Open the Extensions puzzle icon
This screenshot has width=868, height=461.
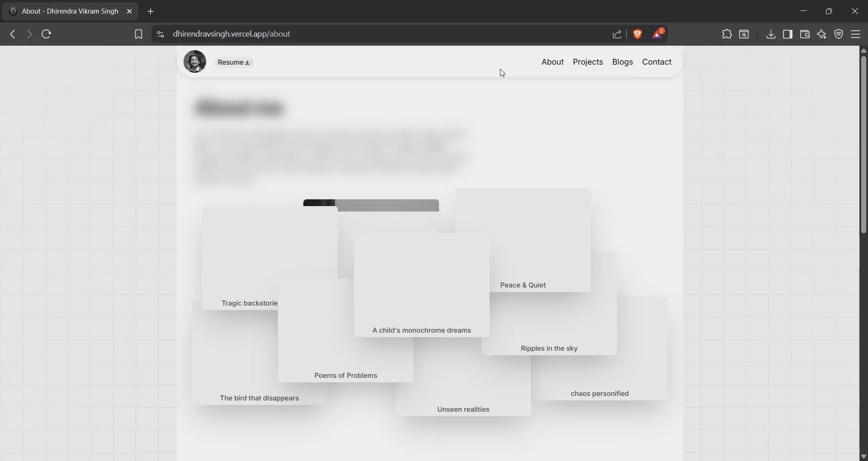726,34
